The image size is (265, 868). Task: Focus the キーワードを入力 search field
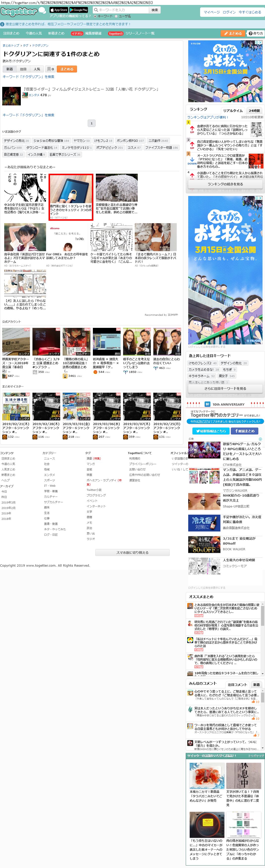[x=121, y=10]
